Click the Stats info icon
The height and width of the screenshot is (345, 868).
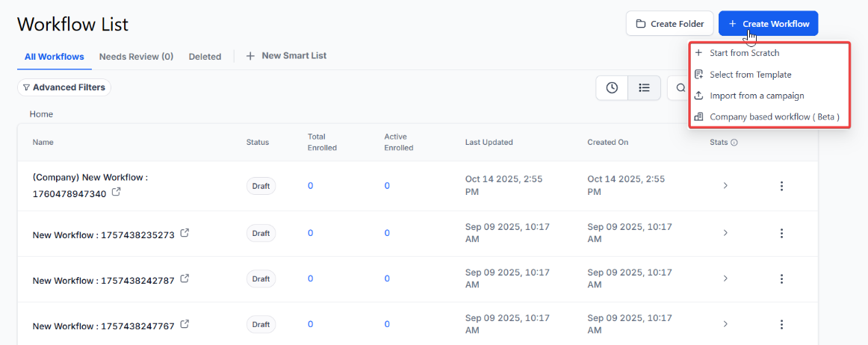tap(734, 143)
